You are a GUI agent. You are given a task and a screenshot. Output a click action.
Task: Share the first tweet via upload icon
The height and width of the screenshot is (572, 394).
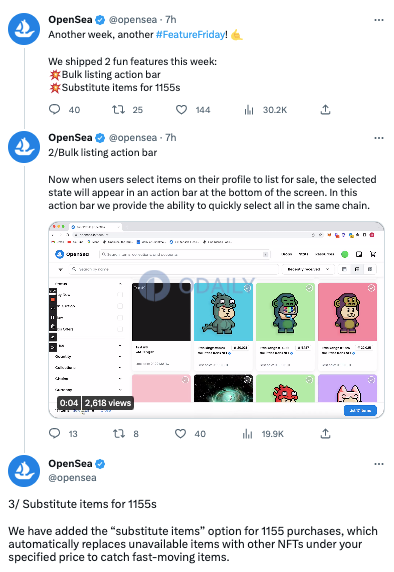(325, 109)
